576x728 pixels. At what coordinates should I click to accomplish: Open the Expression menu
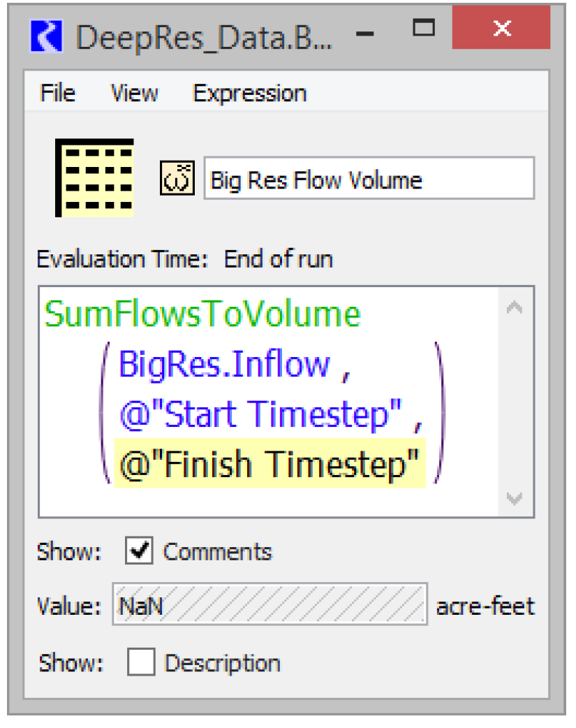tap(249, 94)
